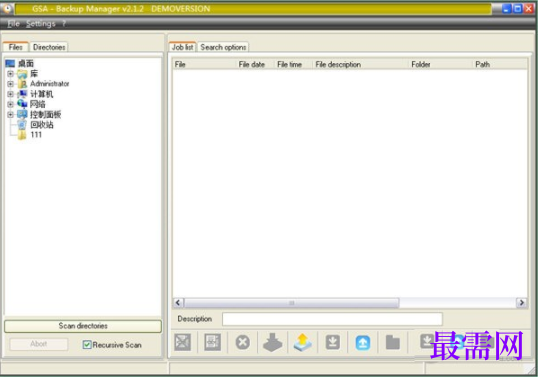The width and height of the screenshot is (542, 377).
Task: Open the Settings menu
Action: pos(41,23)
